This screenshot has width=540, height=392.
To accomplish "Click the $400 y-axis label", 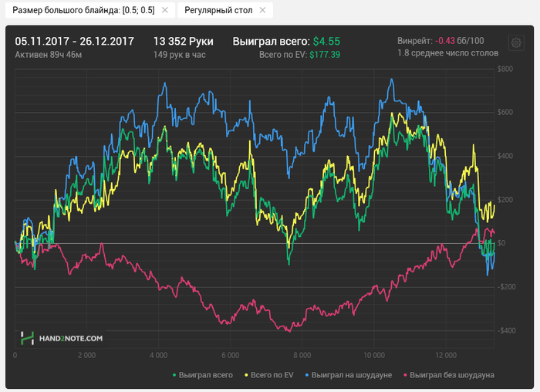I will pos(505,156).
